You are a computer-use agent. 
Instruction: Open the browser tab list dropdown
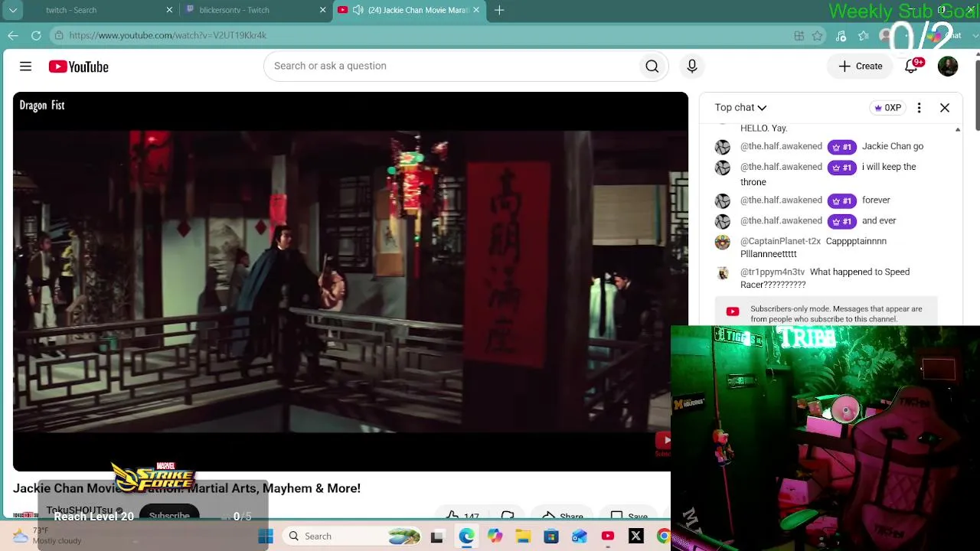[x=13, y=10]
